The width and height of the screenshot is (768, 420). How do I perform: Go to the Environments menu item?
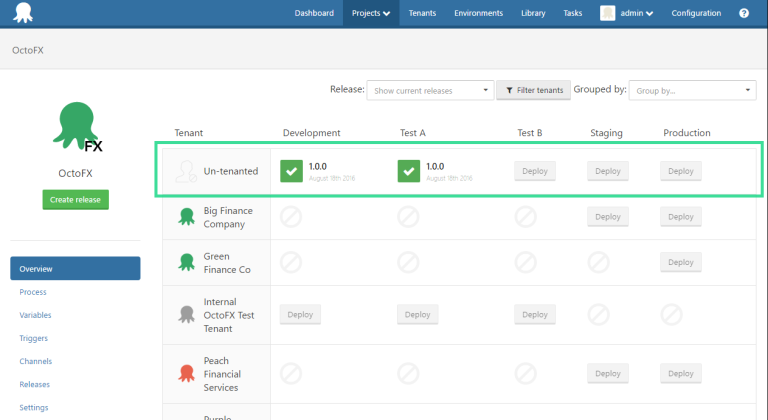478,13
